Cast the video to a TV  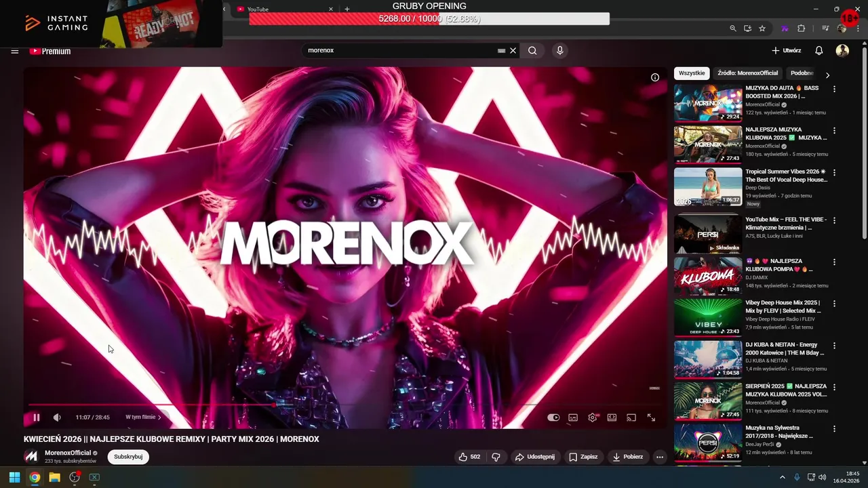coord(631,418)
